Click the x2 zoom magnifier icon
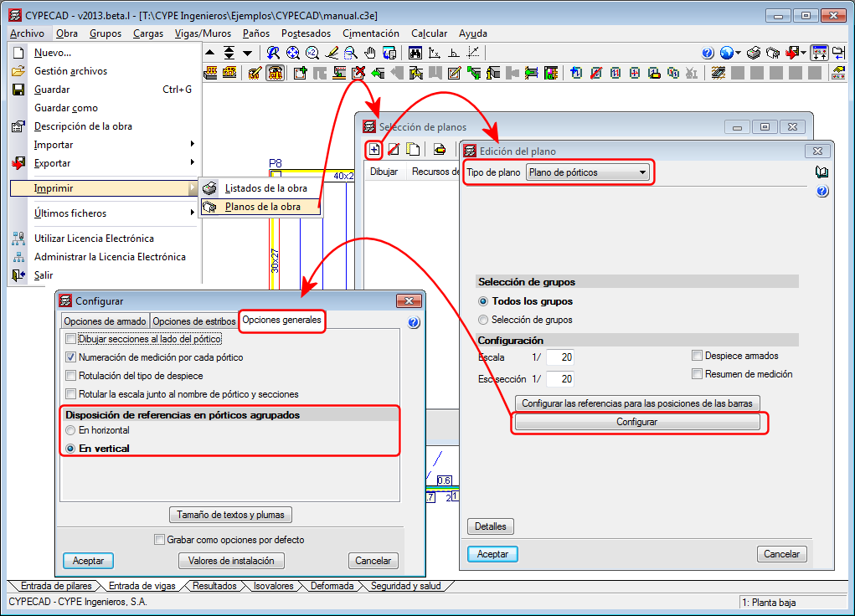This screenshot has width=855, height=616. (312, 53)
